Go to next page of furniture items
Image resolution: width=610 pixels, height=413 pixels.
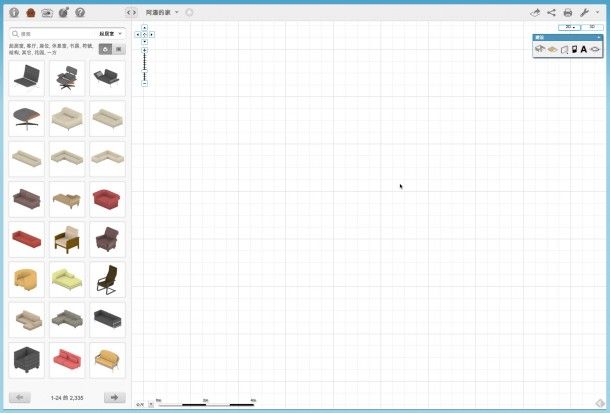tap(115, 397)
